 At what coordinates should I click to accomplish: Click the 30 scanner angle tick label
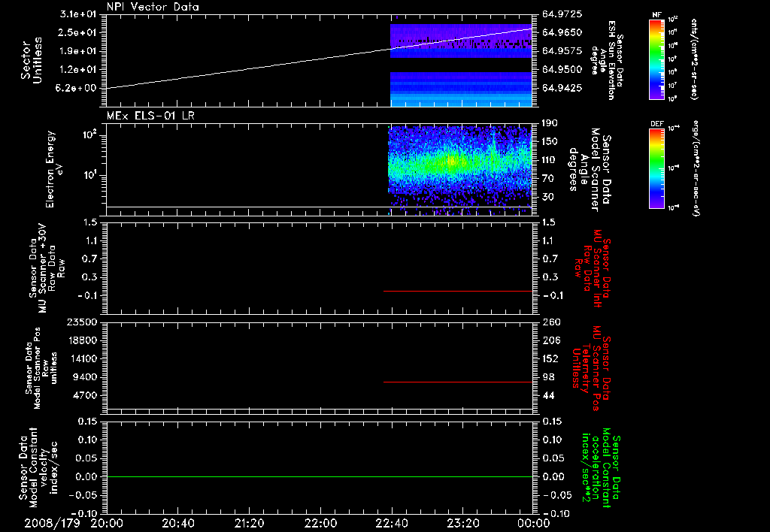548,198
